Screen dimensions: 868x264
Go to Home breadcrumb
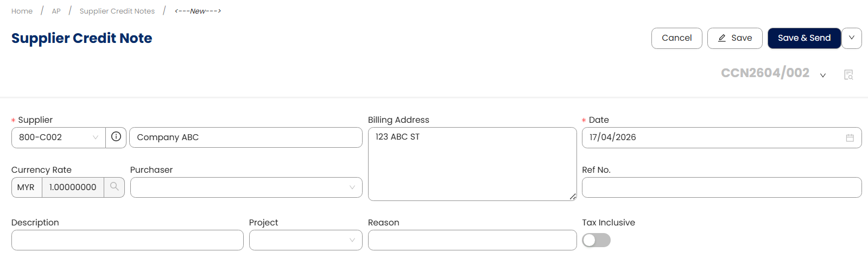[x=22, y=11]
